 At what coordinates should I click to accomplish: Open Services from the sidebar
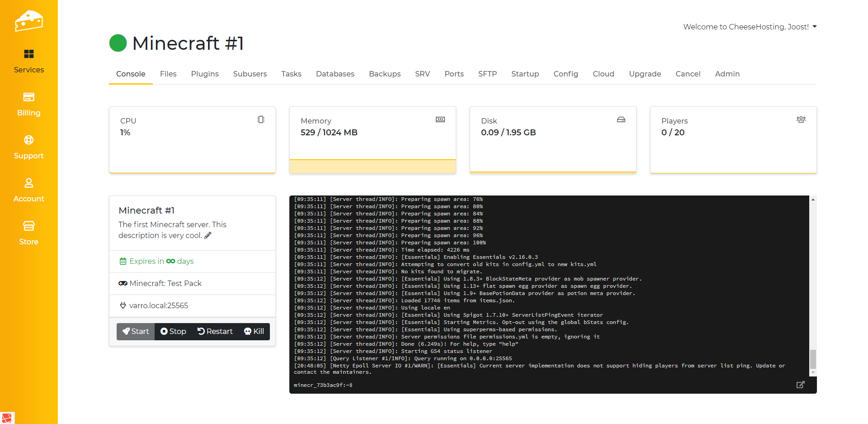[x=28, y=61]
